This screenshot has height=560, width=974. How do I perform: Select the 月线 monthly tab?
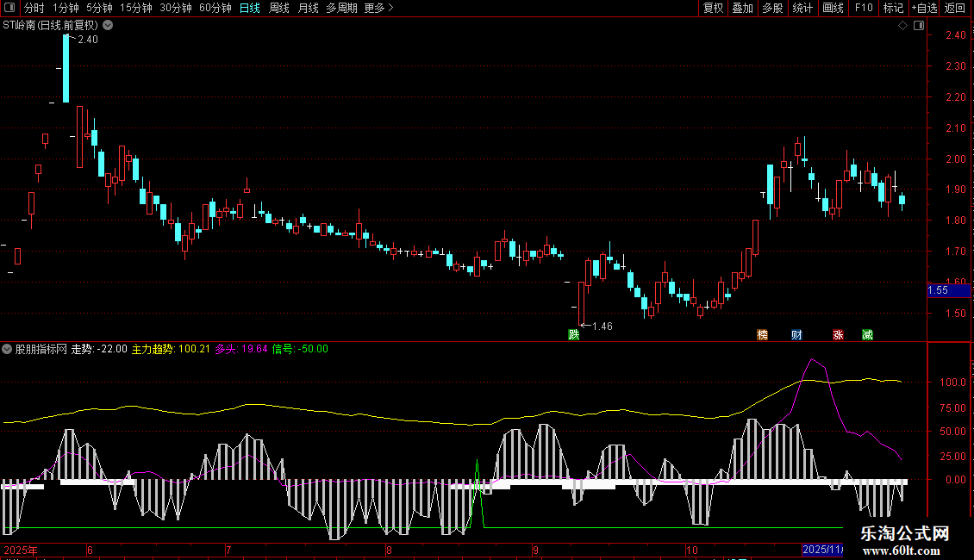click(x=308, y=8)
